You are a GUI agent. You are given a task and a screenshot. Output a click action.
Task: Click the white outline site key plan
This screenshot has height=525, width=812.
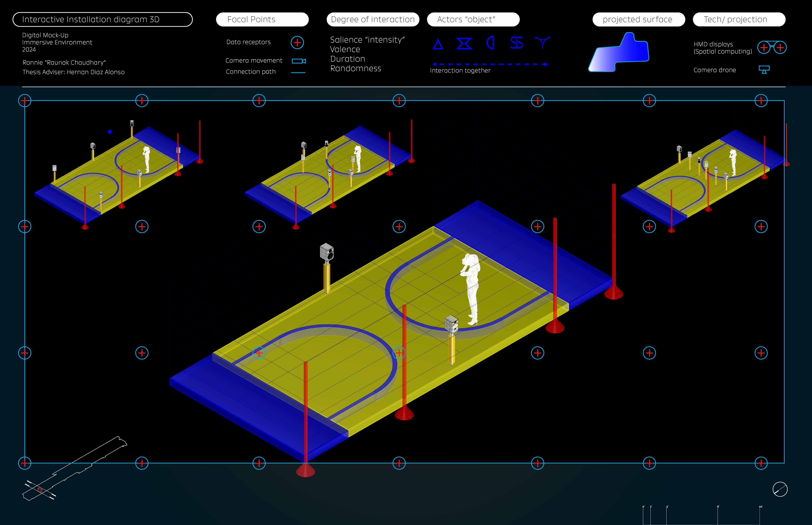pyautogui.click(x=74, y=469)
